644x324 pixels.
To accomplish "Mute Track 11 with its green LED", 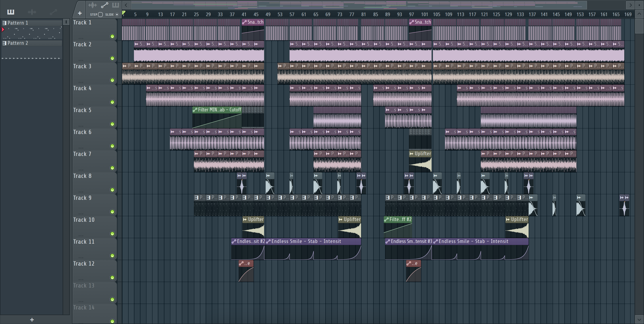I will pyautogui.click(x=112, y=256).
